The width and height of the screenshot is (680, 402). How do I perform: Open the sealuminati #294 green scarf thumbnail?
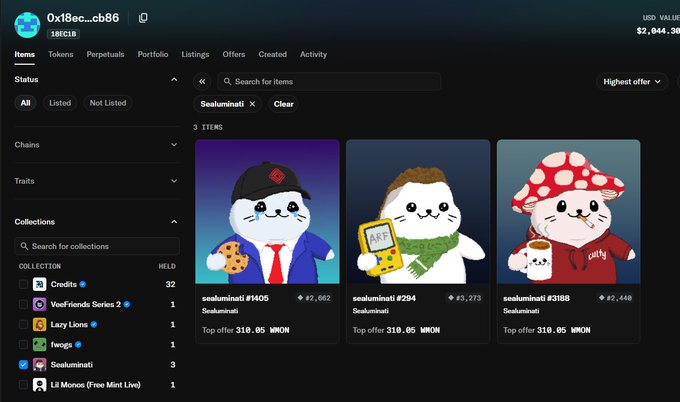coord(418,212)
